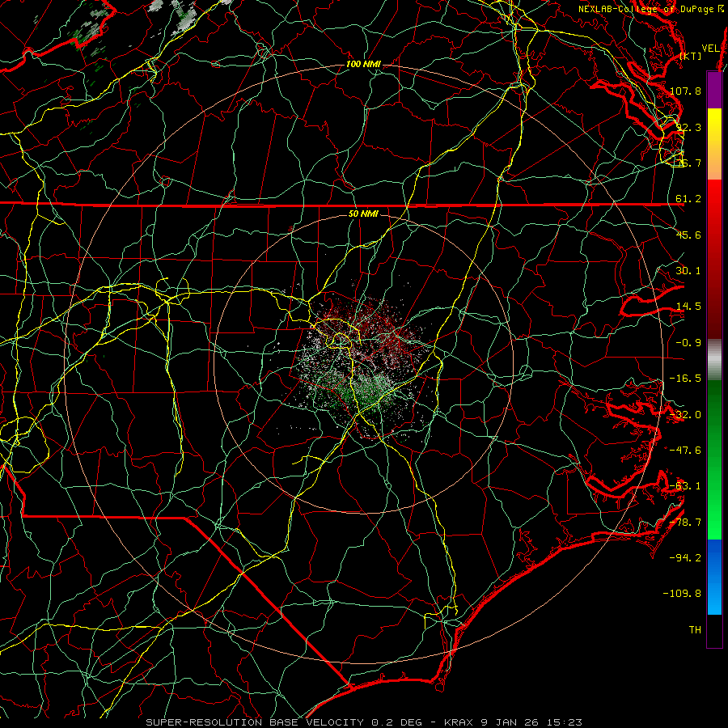Click the -47.6 velocity scale value
Screen dimensions: 728x728
[x=685, y=451]
